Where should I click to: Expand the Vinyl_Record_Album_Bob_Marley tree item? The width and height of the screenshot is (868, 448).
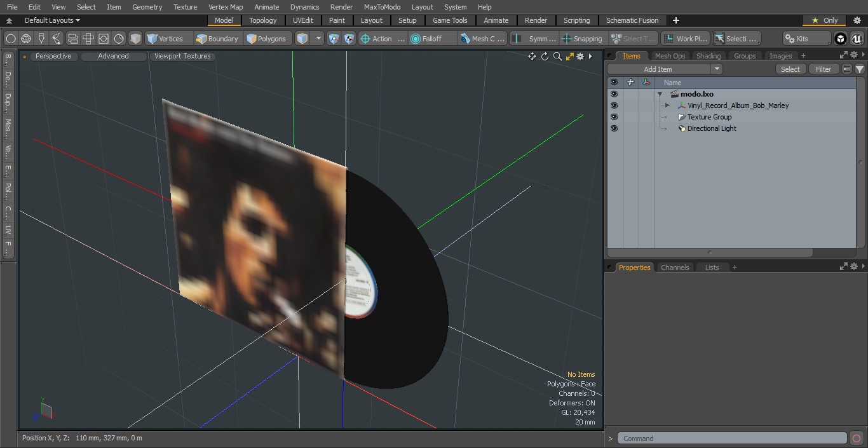[667, 105]
